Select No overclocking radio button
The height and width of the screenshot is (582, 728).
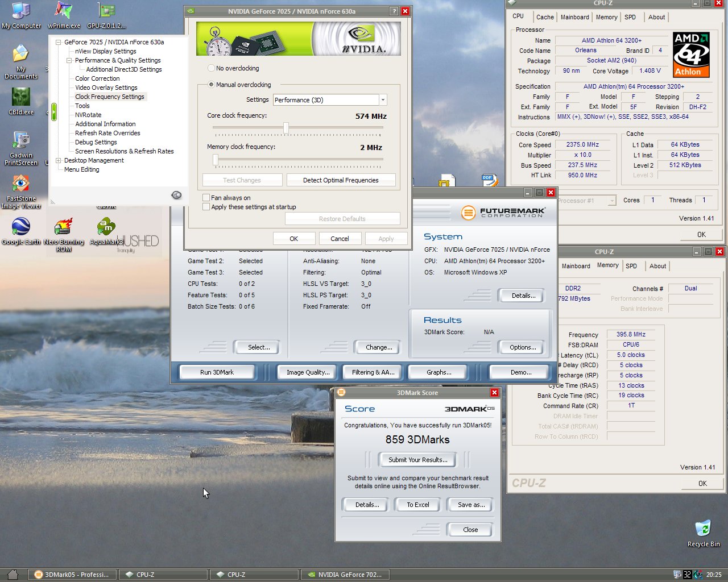(212, 68)
